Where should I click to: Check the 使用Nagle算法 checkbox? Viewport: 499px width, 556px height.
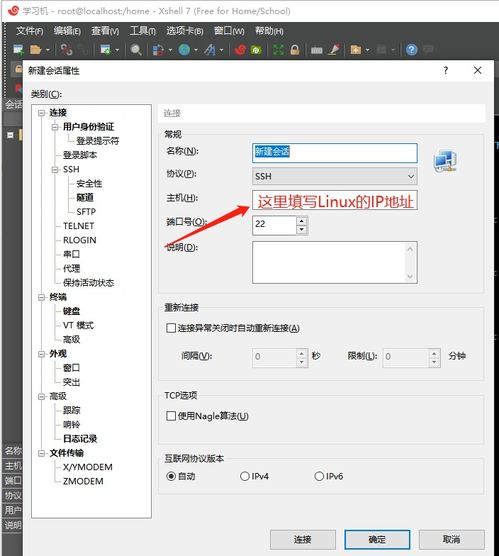click(x=171, y=416)
